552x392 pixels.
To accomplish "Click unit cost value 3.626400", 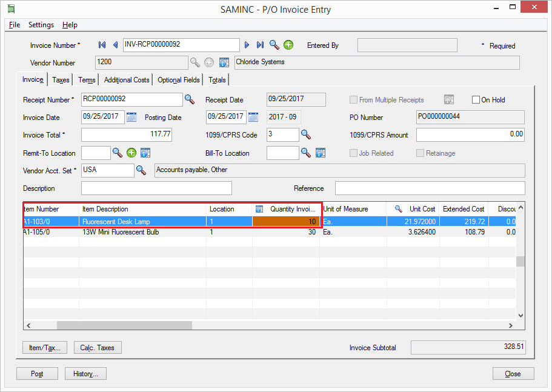I will pos(413,232).
